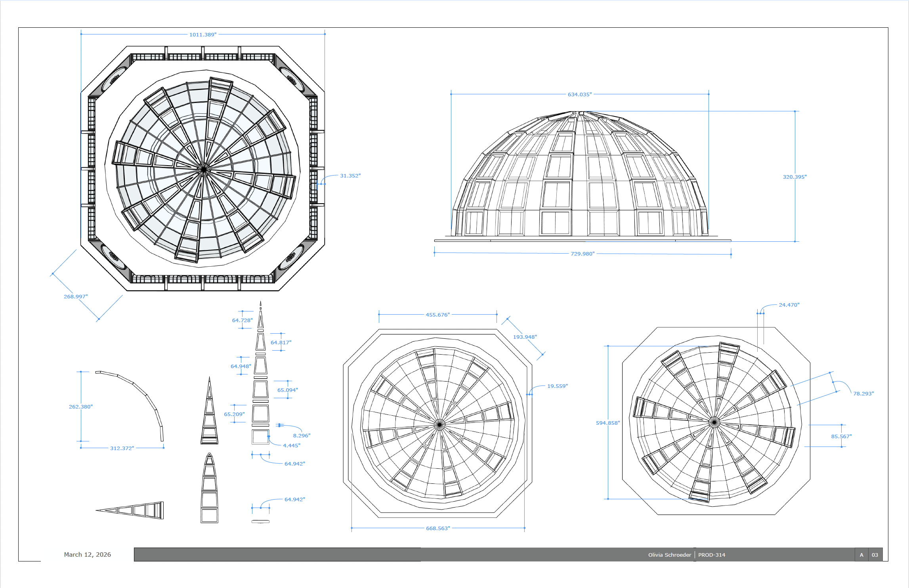Select the 268.997" diagonal dimension
Viewport: 909px width, 588px height.
tap(76, 296)
